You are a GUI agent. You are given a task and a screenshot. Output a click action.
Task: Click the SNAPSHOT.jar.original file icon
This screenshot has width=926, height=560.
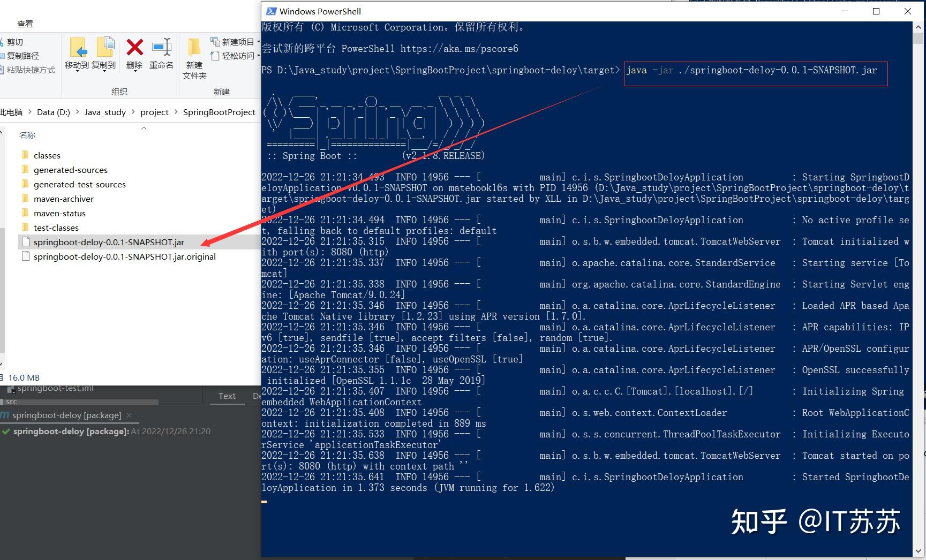[x=25, y=256]
